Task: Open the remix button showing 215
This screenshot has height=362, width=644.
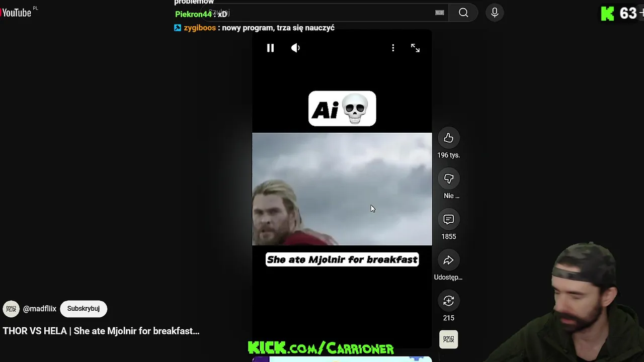Action: (448, 301)
